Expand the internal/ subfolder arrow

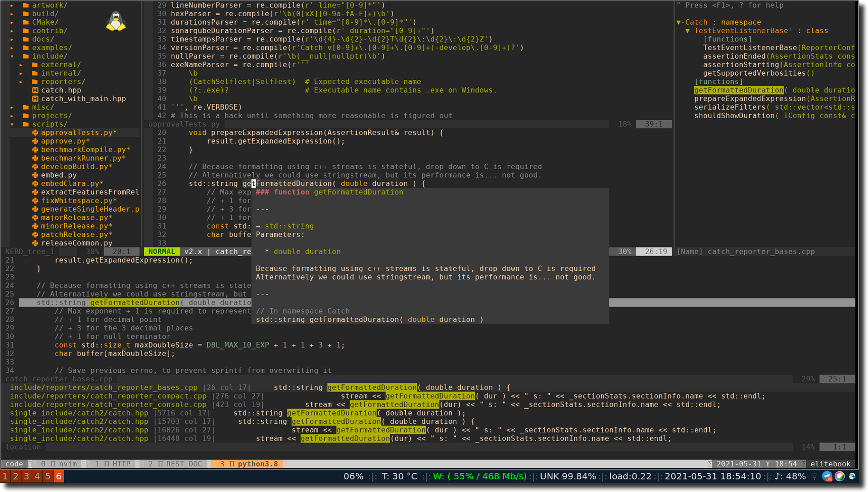pyautogui.click(x=21, y=73)
